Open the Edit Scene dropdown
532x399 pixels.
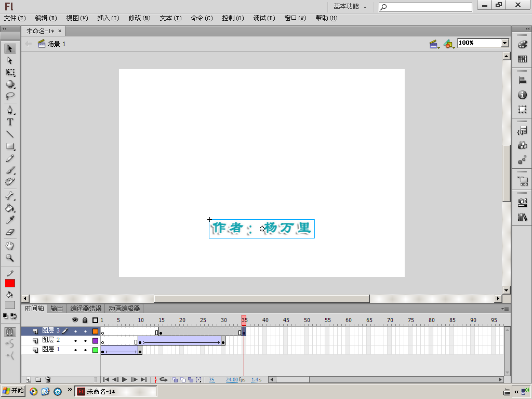coord(434,44)
